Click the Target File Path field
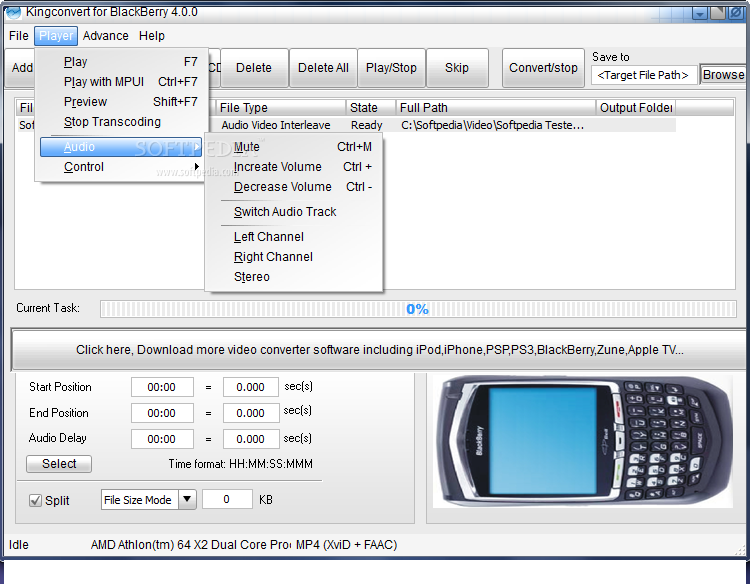750x584 pixels. coord(643,75)
